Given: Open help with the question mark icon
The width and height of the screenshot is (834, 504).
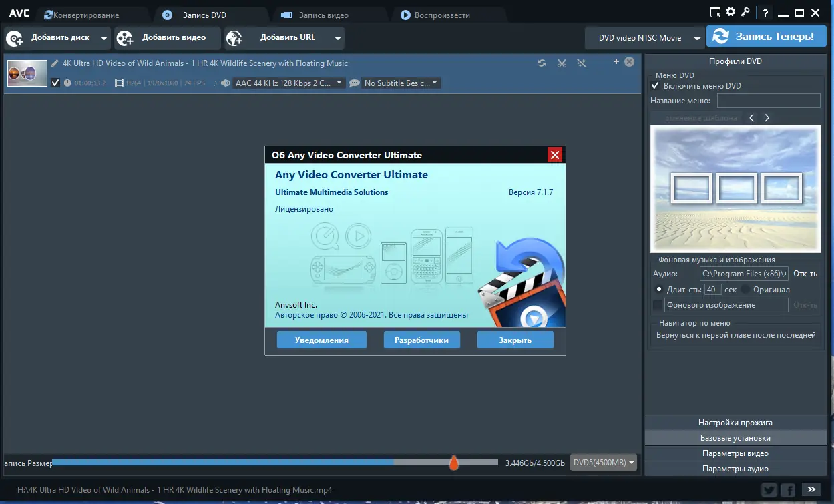Looking at the screenshot, I should click(x=765, y=12).
